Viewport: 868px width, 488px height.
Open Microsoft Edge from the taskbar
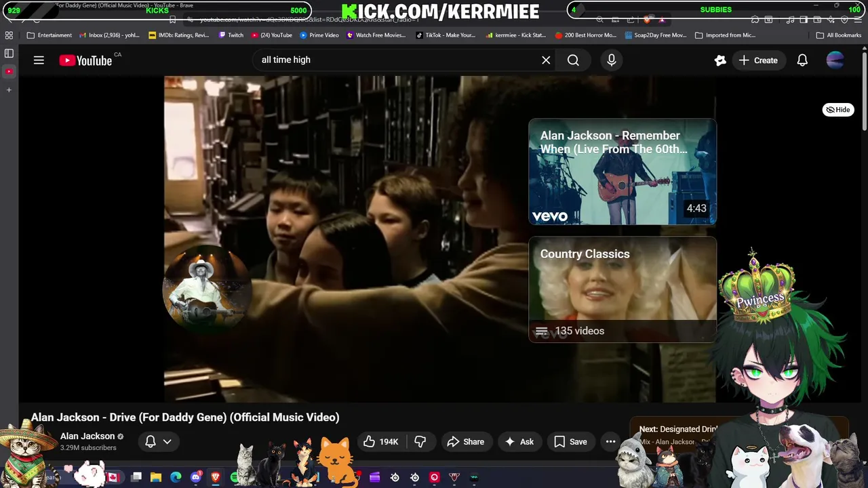[176, 477]
